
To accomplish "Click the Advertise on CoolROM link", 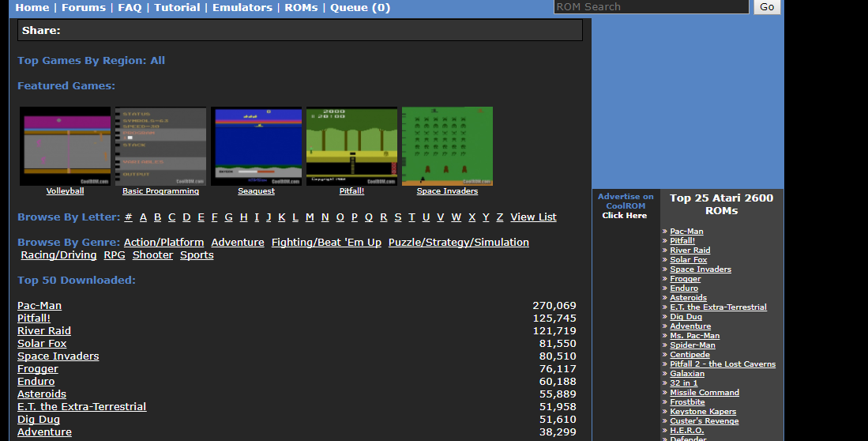I will pos(626,201).
